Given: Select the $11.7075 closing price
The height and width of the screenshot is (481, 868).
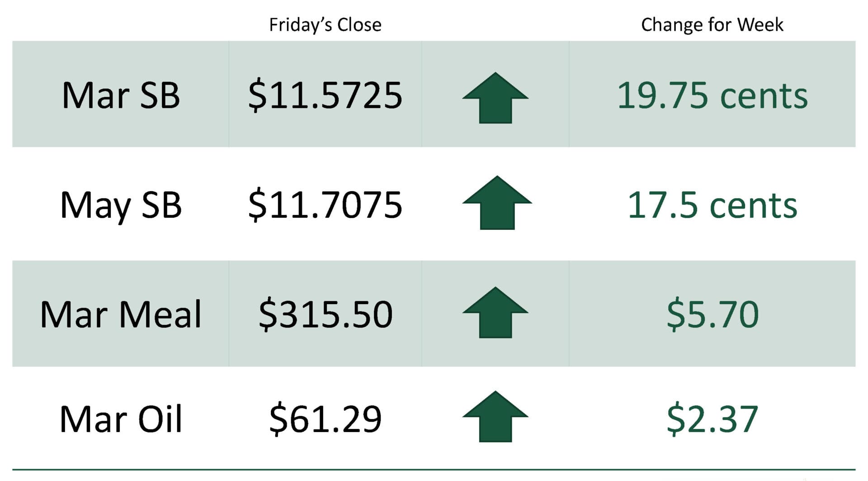Looking at the screenshot, I should pyautogui.click(x=325, y=205).
